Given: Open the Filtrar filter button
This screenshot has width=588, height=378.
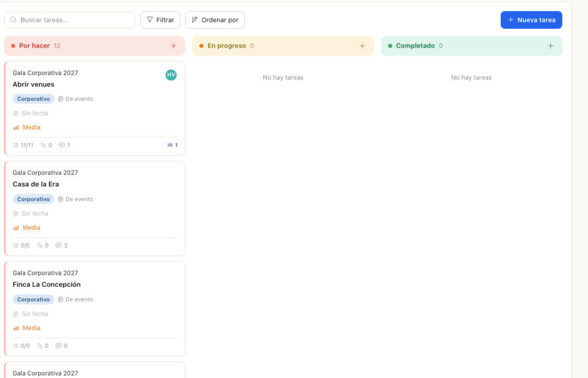Looking at the screenshot, I should tap(160, 20).
